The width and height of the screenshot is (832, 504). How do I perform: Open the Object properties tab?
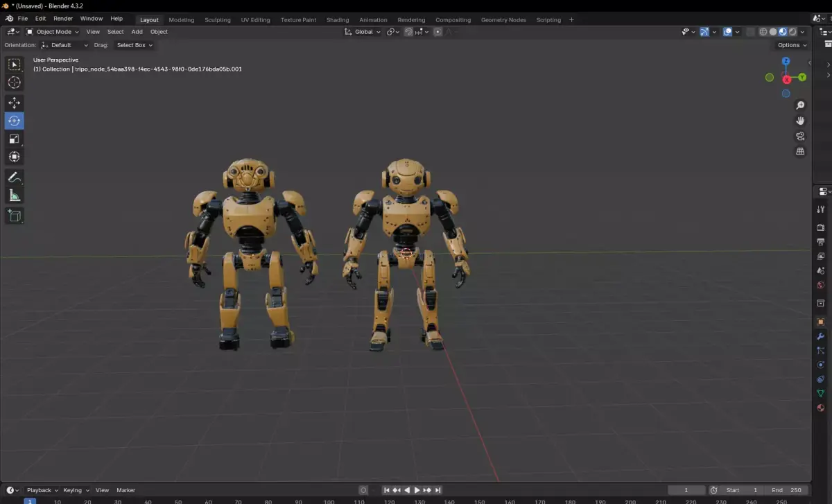pos(821,322)
